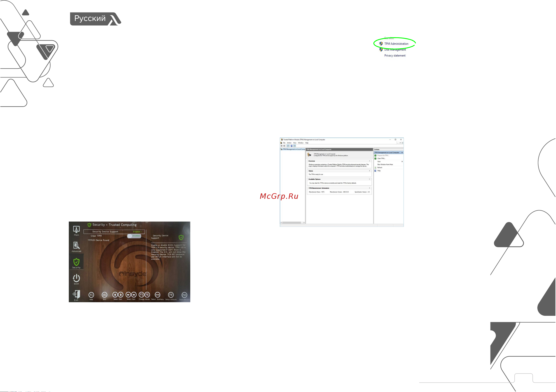Click the right arrow key icon
This screenshot has height=392, width=556.
(134, 295)
